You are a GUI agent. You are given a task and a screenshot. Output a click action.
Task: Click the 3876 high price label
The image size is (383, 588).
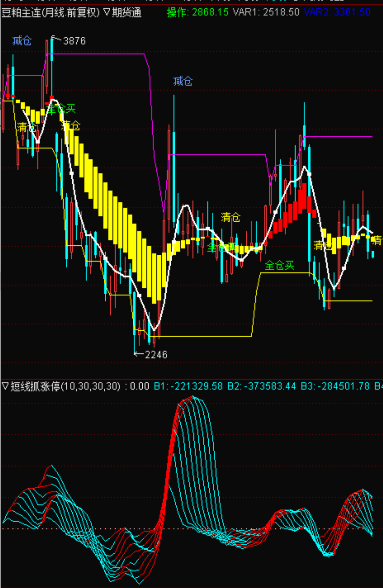coord(74,41)
